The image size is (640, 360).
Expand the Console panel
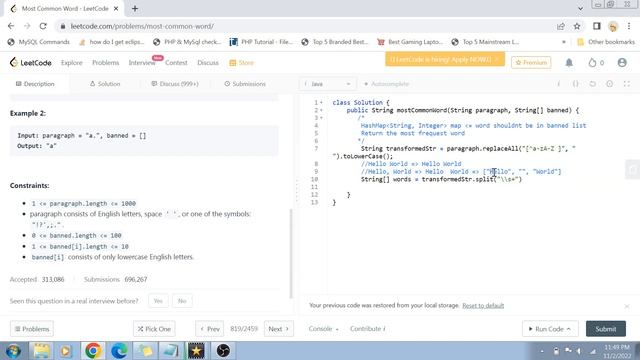click(323, 329)
